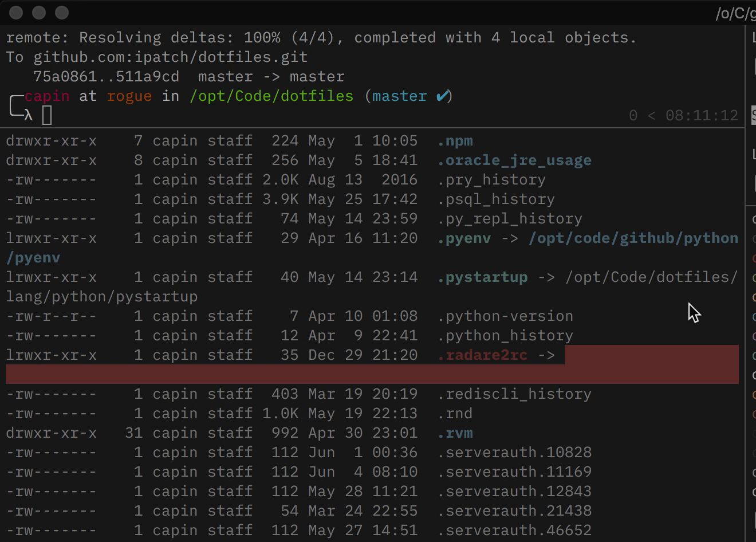Click the yellow minimize window button
This screenshot has height=542, width=756.
pos(39,13)
